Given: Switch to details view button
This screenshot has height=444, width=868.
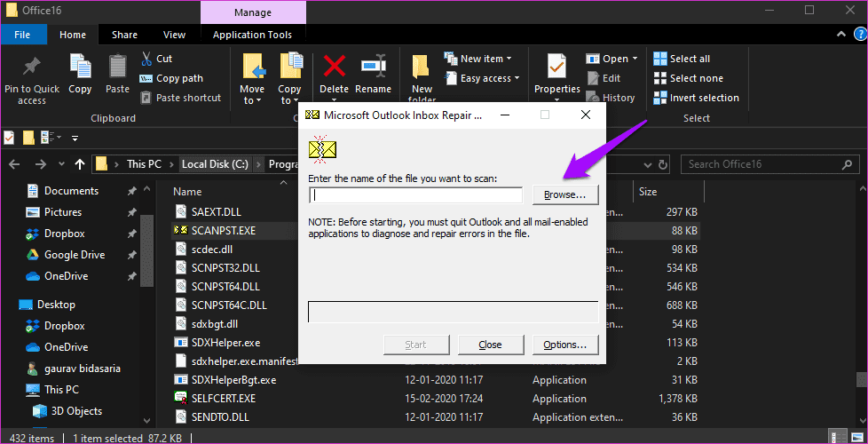Looking at the screenshot, I should [x=837, y=436].
